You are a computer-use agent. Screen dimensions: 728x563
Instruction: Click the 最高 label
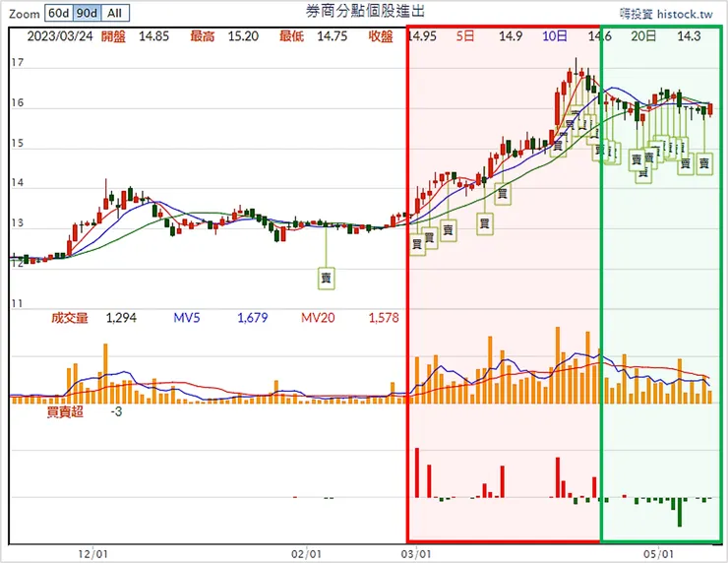203,36
